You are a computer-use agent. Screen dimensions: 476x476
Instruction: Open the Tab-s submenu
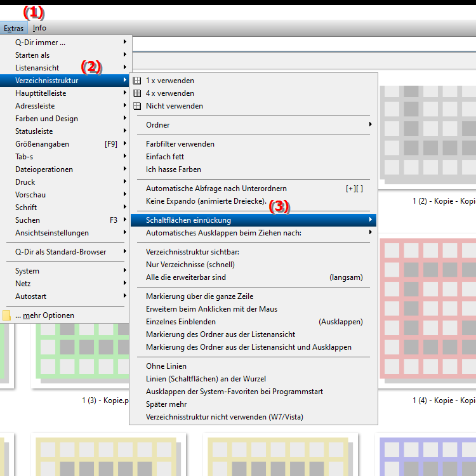pos(65,157)
